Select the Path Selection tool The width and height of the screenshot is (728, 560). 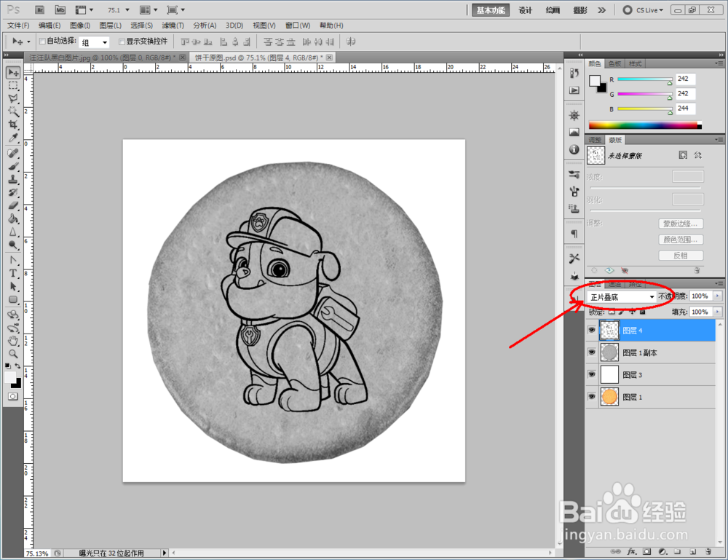tap(13, 286)
